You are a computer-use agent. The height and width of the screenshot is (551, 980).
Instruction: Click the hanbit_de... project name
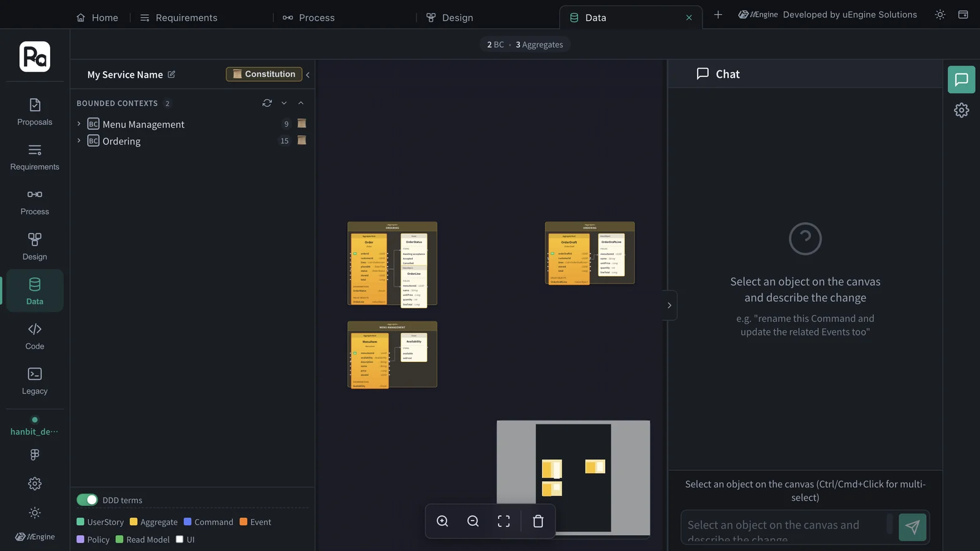point(35,432)
